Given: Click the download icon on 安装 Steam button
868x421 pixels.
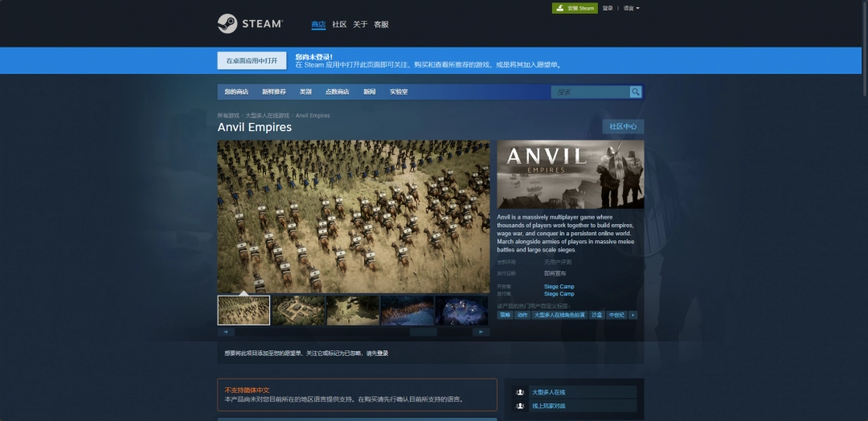Looking at the screenshot, I should pos(559,8).
